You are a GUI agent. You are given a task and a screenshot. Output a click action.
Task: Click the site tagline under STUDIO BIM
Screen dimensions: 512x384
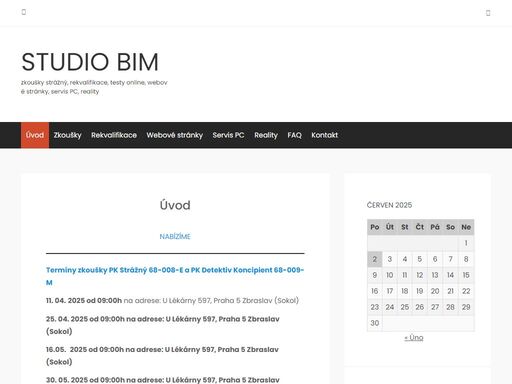(x=94, y=87)
